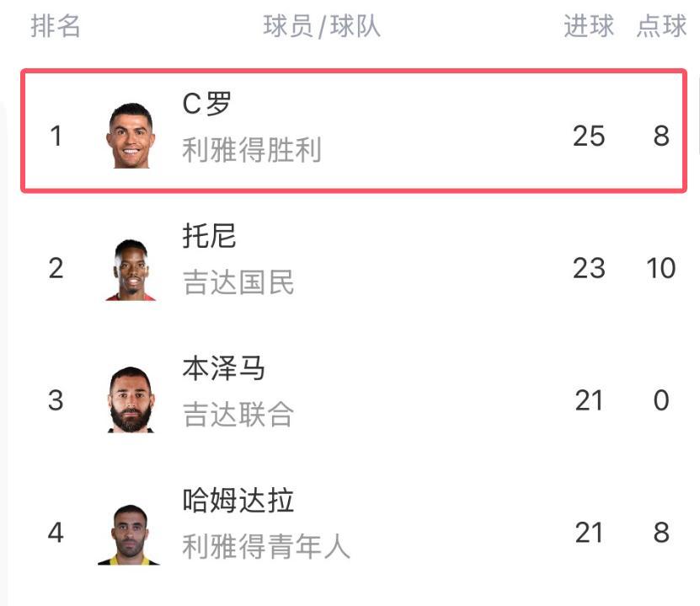Open 本泽马's player avatar
Viewport: 700px width, 606px height.
tap(131, 400)
